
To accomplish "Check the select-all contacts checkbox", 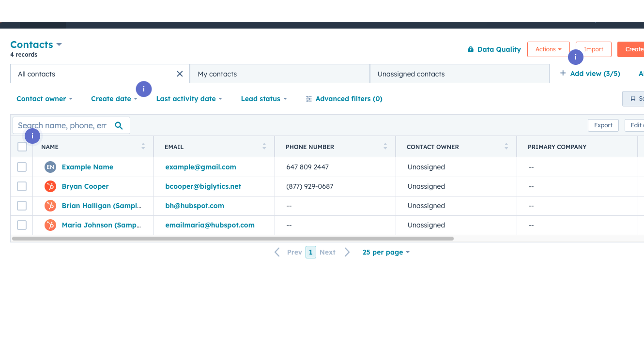I will point(22,146).
